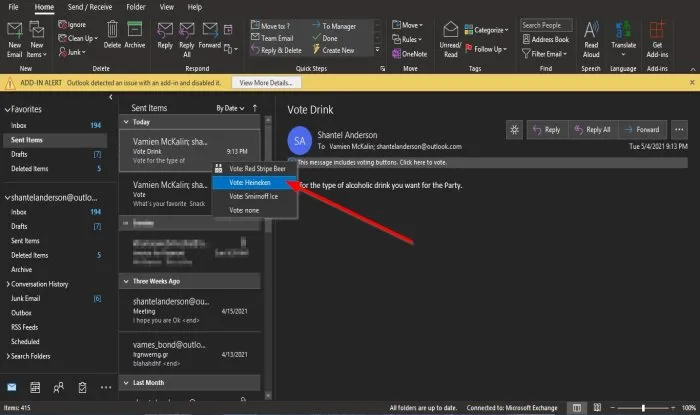This screenshot has width=700, height=415.
Task: Click ribbon Forward in the Respond group
Action: [x=209, y=36]
